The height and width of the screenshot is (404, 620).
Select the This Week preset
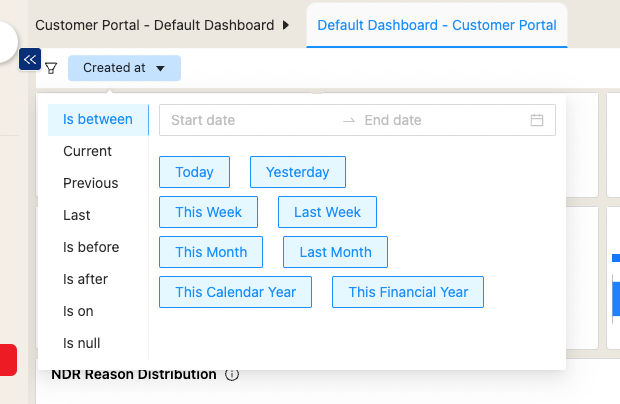208,212
